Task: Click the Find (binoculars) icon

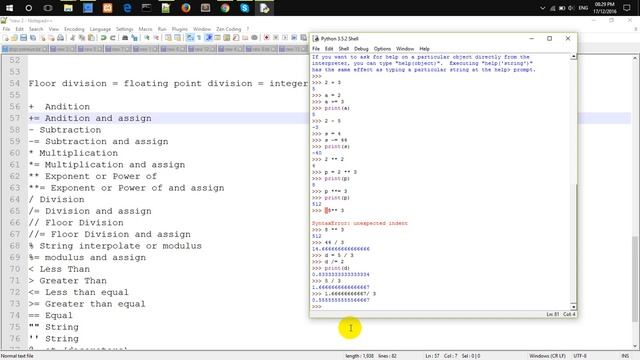Action: point(125,38)
